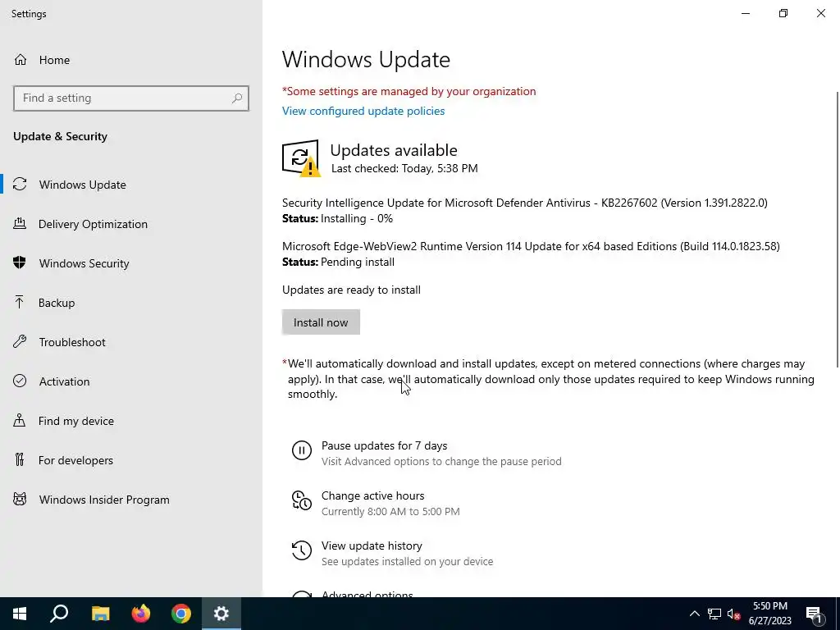Image resolution: width=840 pixels, height=630 pixels.
Task: Click the Find my device icon
Action: (x=20, y=421)
